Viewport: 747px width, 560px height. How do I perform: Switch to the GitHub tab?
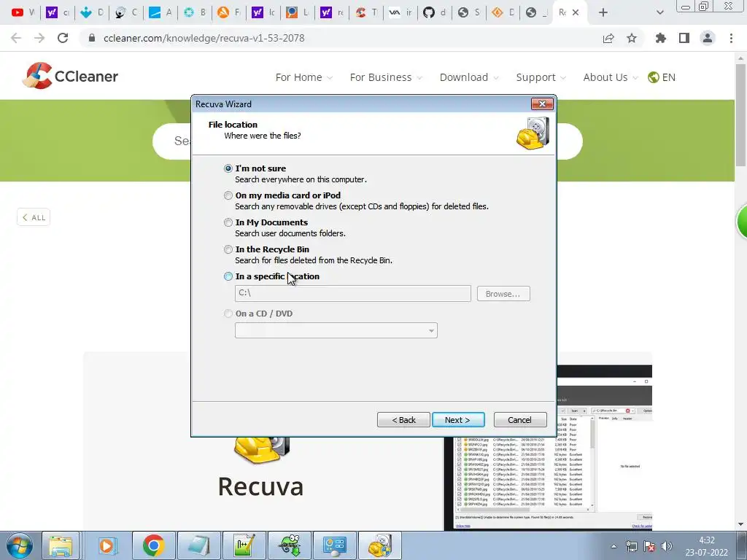(x=436, y=12)
